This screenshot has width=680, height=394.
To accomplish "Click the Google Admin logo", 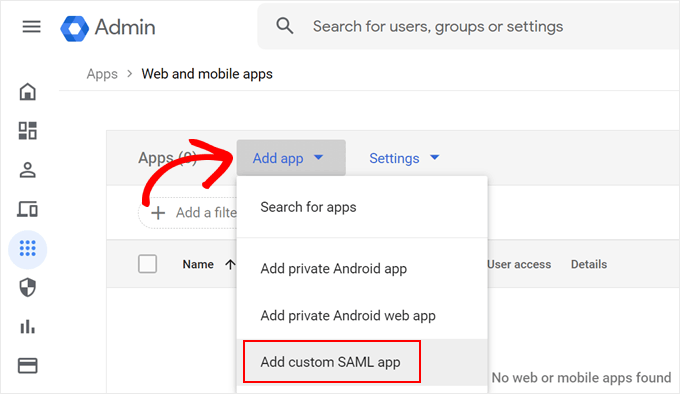I will (x=75, y=28).
